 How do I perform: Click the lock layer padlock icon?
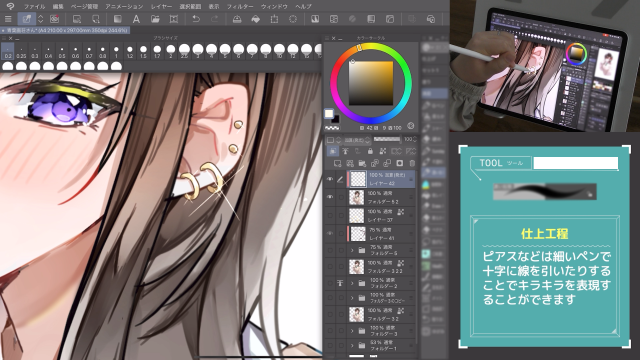point(370,151)
